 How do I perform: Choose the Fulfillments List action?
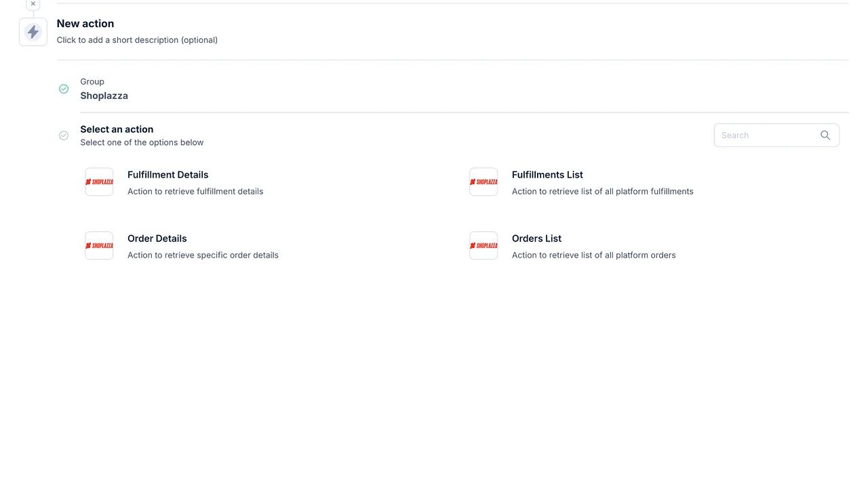[x=547, y=175]
